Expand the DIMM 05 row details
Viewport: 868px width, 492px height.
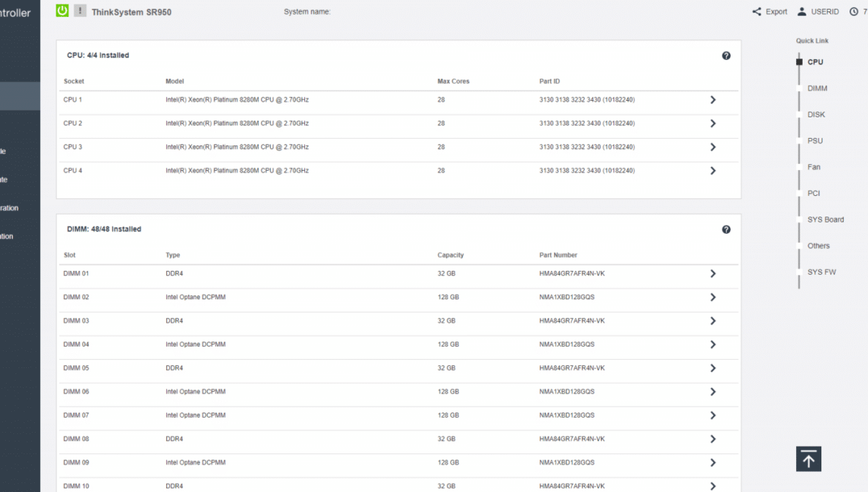point(713,368)
